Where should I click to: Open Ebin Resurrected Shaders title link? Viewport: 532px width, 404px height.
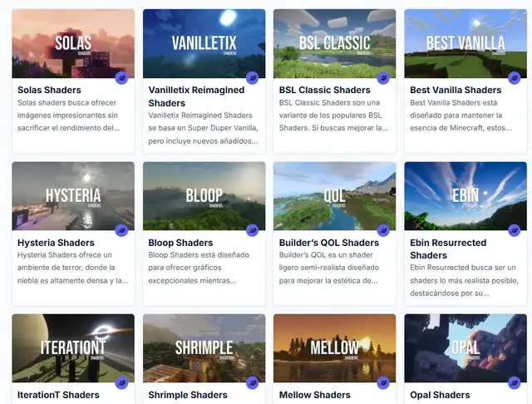(x=448, y=249)
